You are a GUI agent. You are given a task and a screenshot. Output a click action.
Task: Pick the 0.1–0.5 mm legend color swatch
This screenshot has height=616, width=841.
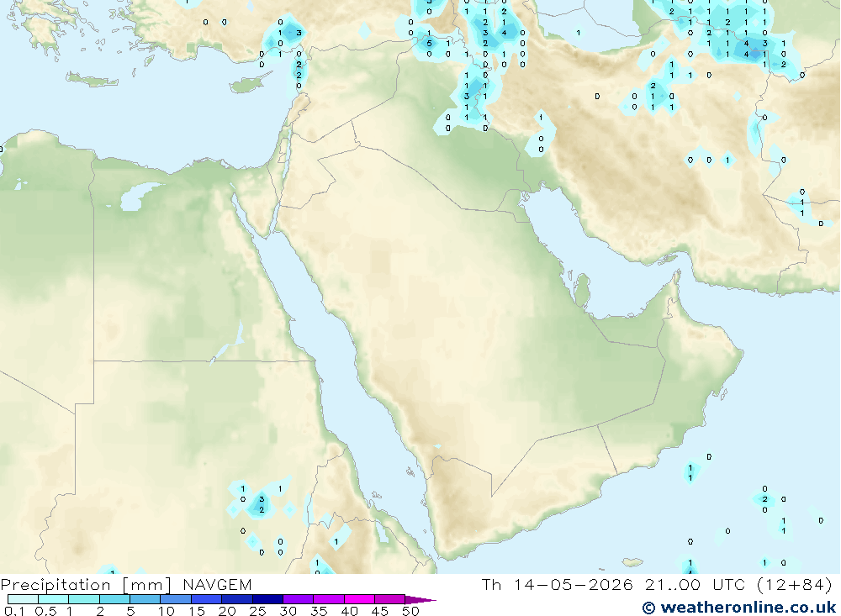(23, 599)
